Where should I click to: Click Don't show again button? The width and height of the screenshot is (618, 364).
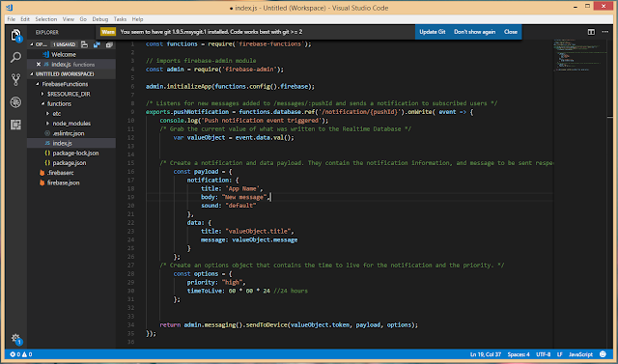[474, 32]
